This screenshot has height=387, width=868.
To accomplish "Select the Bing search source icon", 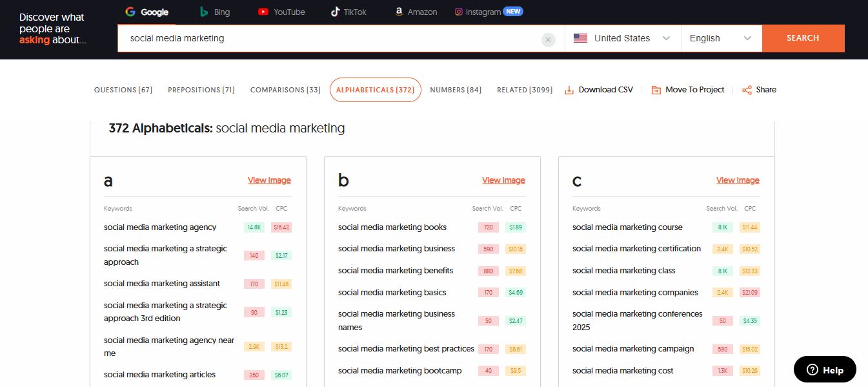I will [204, 12].
